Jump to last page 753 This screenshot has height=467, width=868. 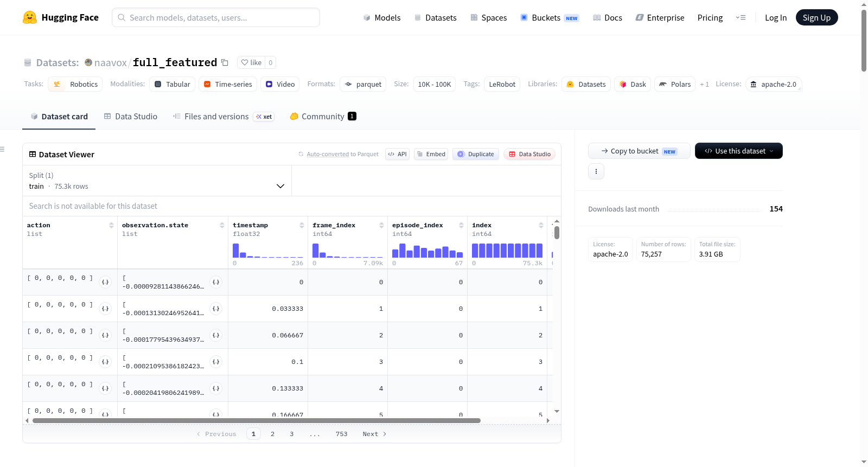[x=342, y=434]
